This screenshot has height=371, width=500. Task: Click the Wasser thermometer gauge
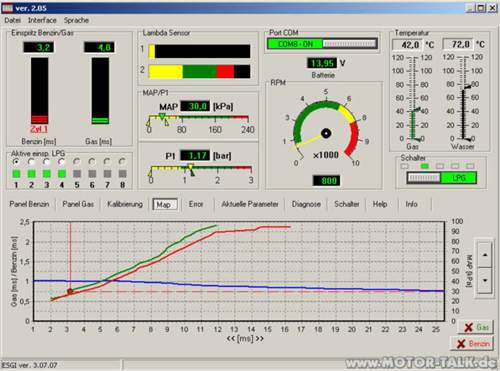(x=463, y=98)
